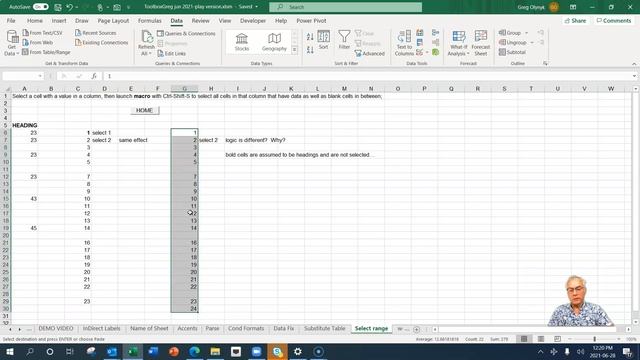Toggle the AutoSave switch

coord(40,7)
